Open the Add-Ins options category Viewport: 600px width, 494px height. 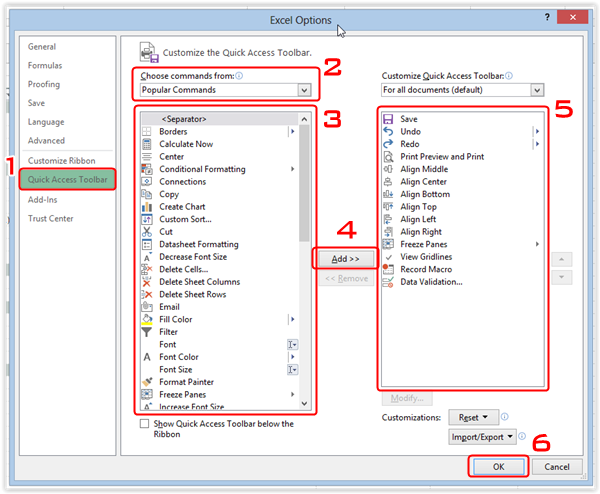tap(42, 200)
